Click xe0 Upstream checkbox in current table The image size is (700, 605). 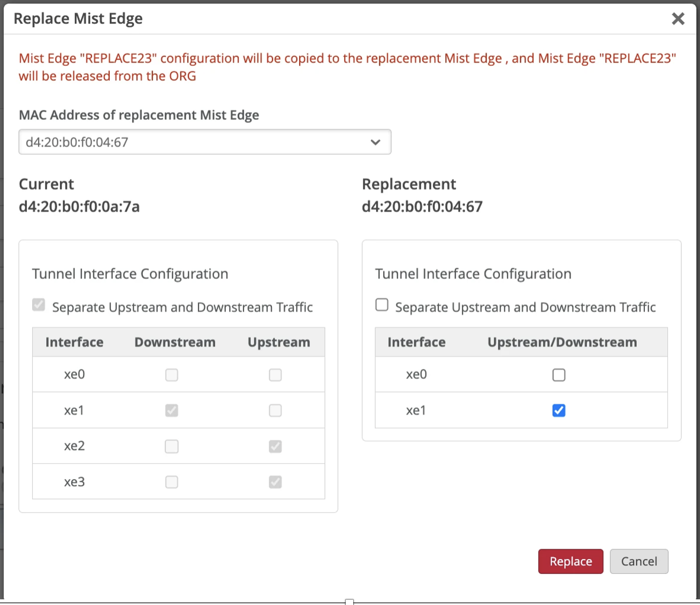275,375
